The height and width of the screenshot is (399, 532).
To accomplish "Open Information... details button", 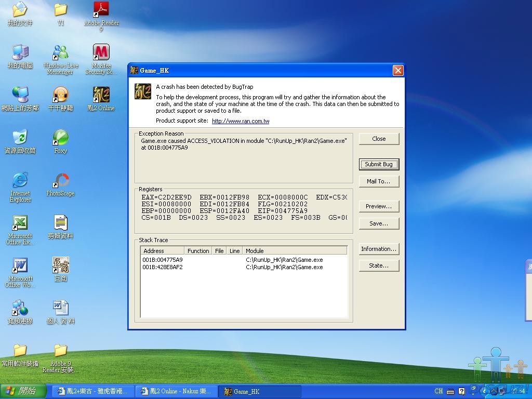I will tap(379, 249).
